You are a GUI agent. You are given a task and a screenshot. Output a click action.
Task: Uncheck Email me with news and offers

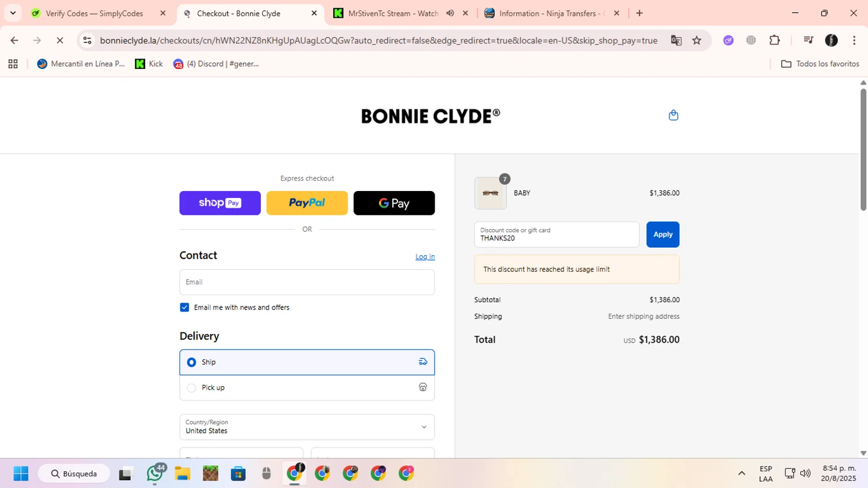(x=185, y=307)
